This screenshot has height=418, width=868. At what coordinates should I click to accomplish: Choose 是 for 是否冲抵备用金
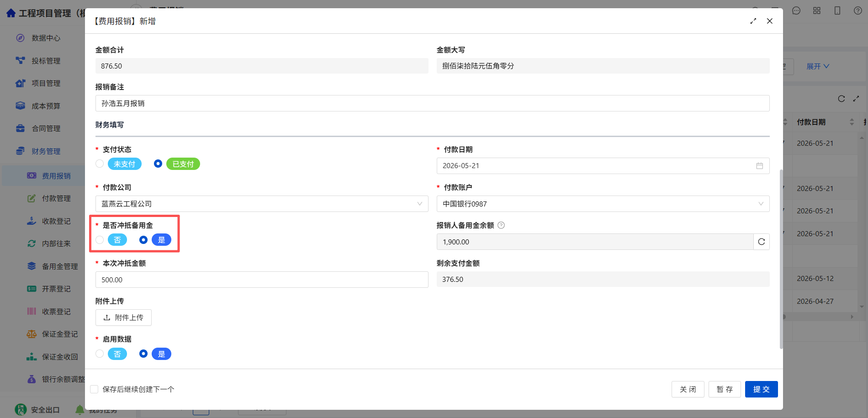point(143,240)
